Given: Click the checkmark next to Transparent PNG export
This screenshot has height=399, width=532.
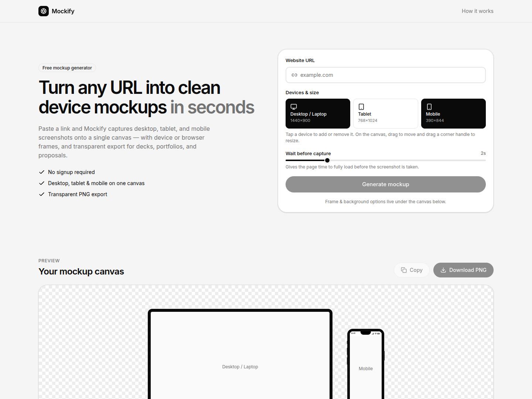Looking at the screenshot, I should [42, 194].
